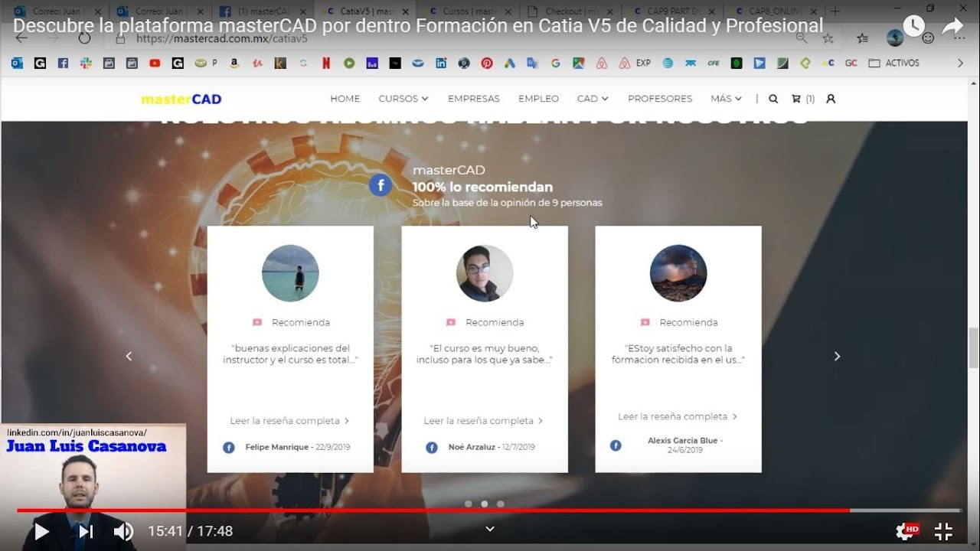980x551 pixels.
Task: Exit fullscreen video mode
Action: pos(943,531)
